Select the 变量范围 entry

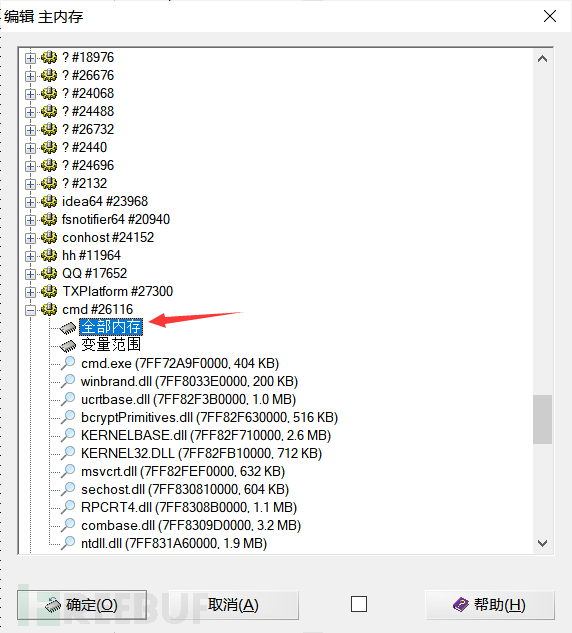pyautogui.click(x=111, y=345)
